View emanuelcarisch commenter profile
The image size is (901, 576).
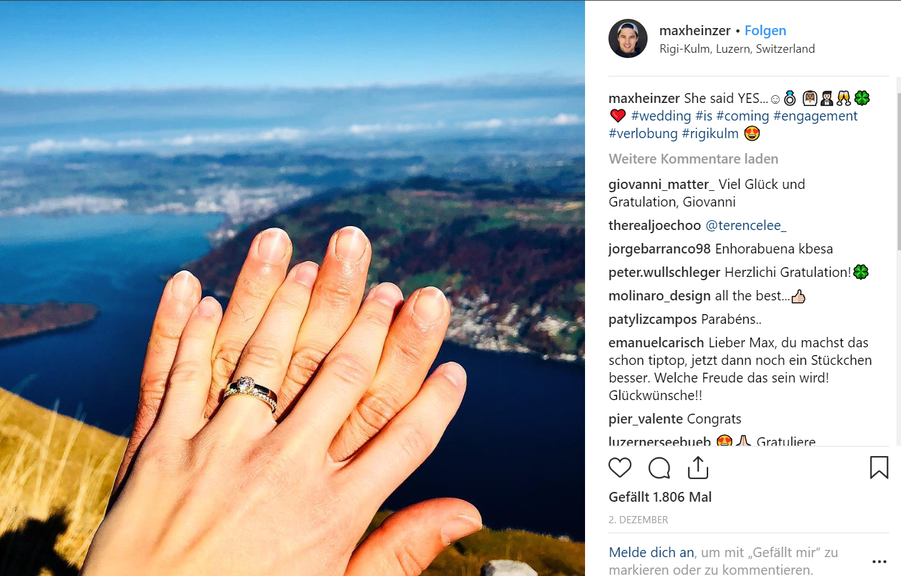tap(656, 343)
